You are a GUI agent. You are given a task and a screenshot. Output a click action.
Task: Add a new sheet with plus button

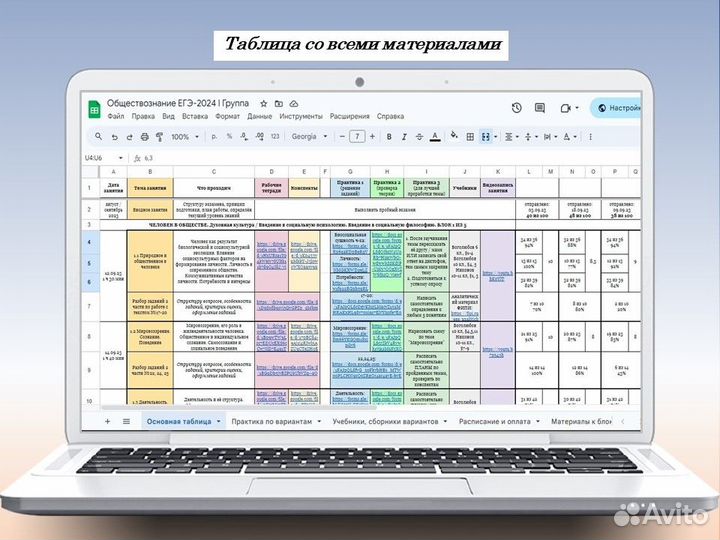pos(107,421)
